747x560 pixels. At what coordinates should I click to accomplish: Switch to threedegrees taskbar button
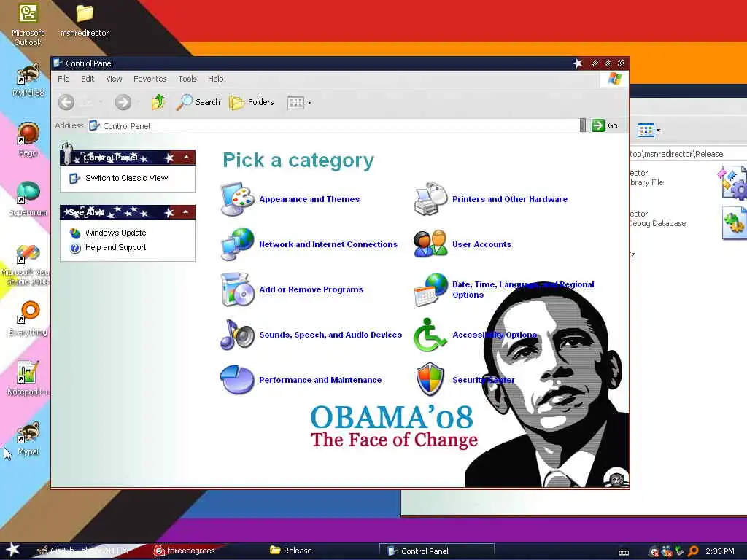(x=186, y=551)
